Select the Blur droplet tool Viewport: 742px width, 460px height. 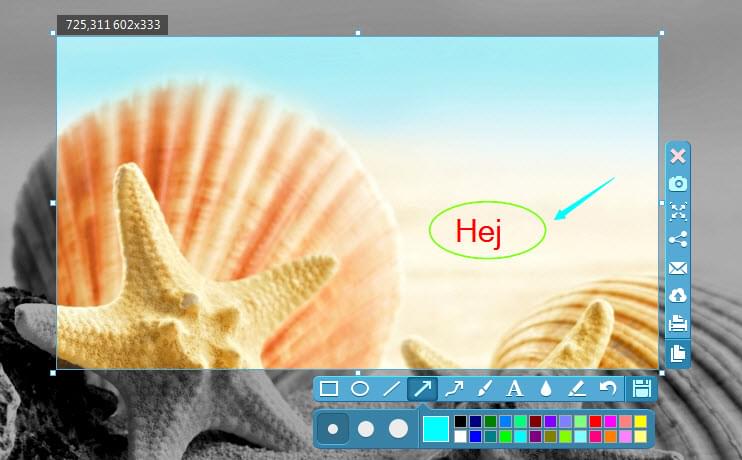click(546, 389)
